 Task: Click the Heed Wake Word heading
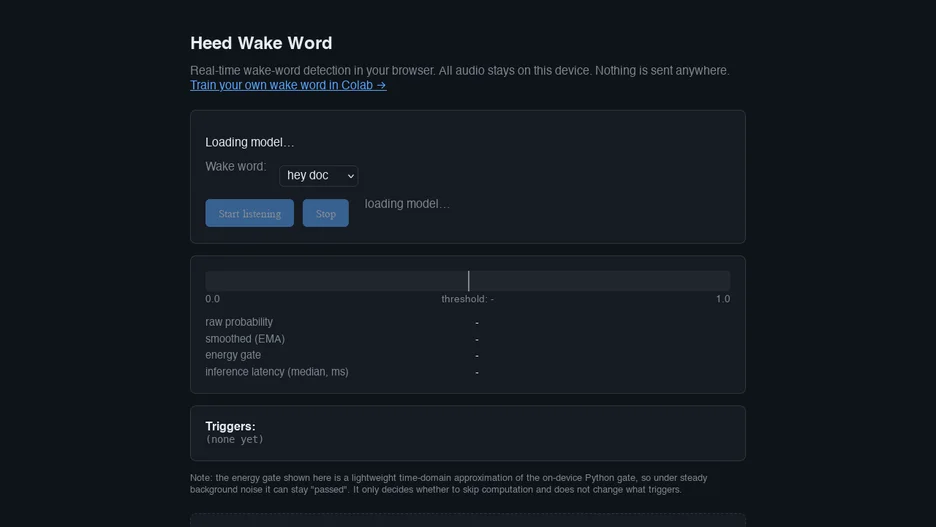(x=261, y=43)
